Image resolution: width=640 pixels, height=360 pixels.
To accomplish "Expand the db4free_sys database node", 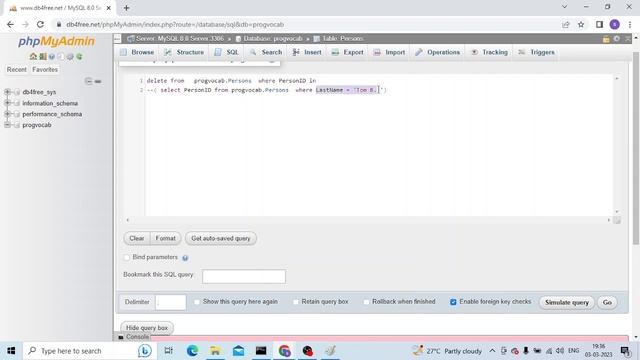I will [7, 92].
